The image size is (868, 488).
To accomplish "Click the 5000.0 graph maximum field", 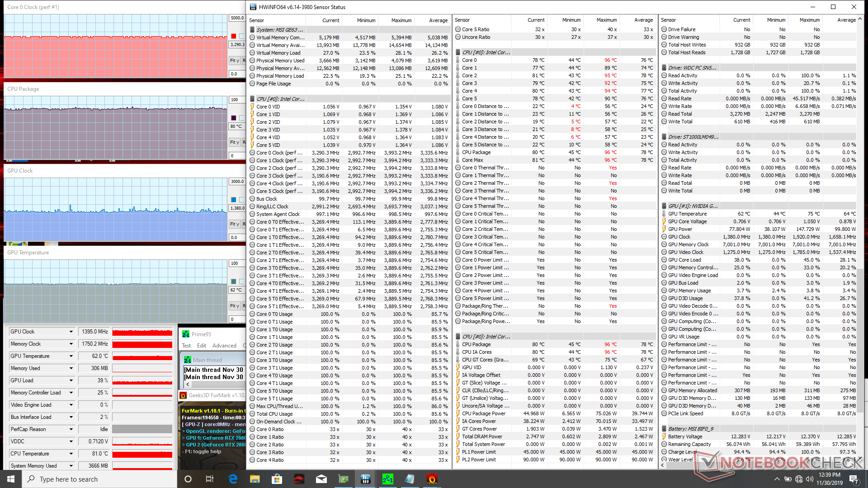I will [x=237, y=18].
